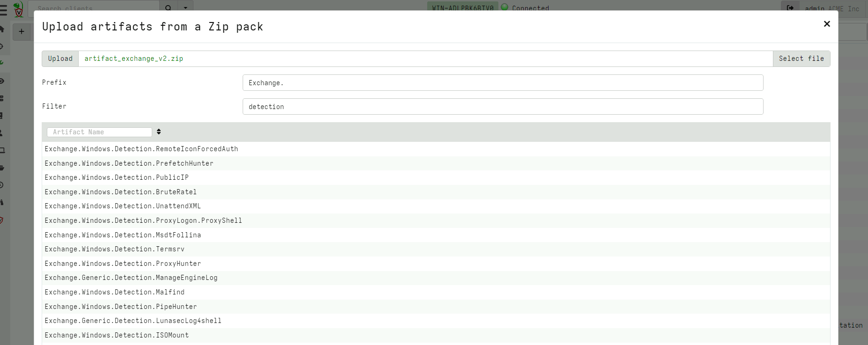Select the Exchange.Windows.Detection.PrefetchHunter artifact
Screen dimensions: 868x345
click(129, 163)
